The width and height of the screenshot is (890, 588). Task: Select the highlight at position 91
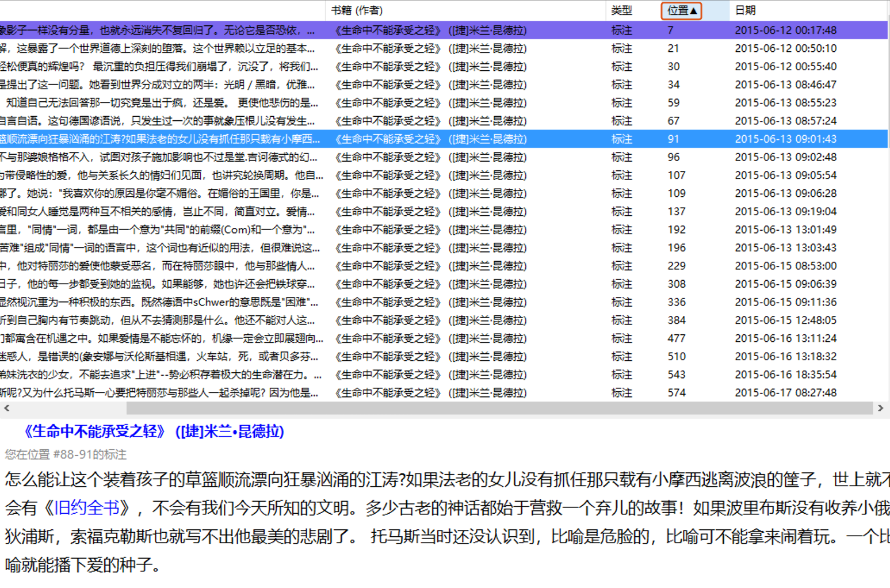click(673, 139)
